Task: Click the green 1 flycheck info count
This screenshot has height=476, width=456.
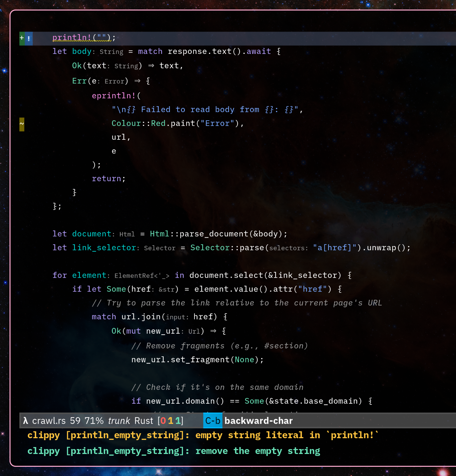Action: click(177, 421)
